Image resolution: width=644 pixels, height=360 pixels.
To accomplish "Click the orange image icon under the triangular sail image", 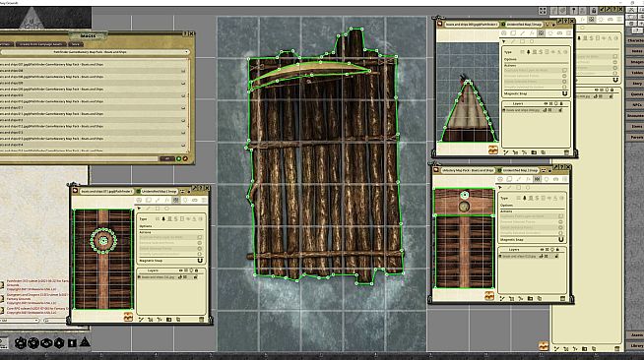I will [x=493, y=150].
